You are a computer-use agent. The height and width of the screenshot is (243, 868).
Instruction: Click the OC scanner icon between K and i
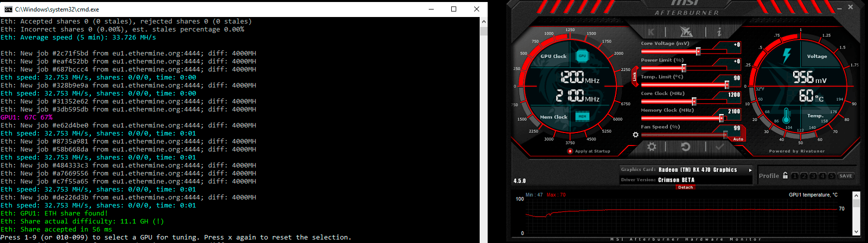click(686, 32)
